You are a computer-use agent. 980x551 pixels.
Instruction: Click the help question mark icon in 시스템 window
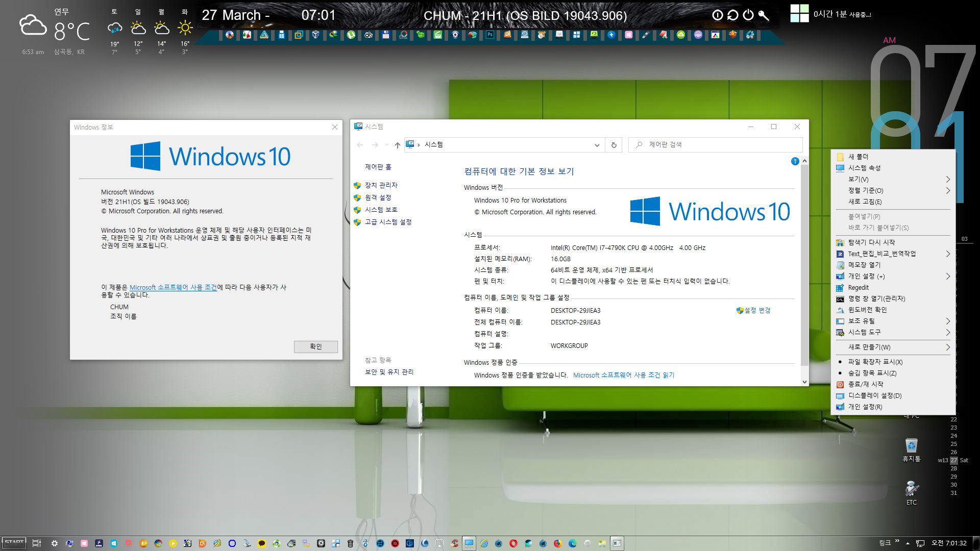(795, 161)
